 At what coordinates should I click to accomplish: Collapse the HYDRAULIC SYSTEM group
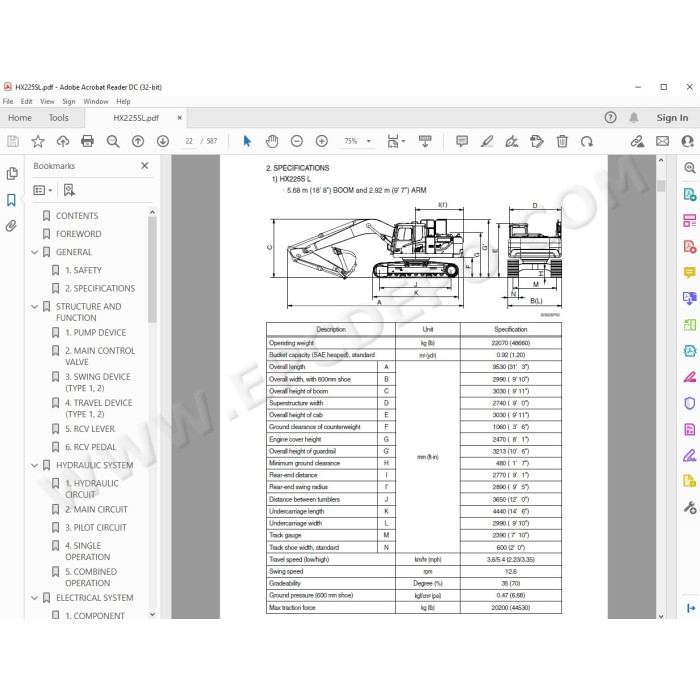tap(34, 466)
